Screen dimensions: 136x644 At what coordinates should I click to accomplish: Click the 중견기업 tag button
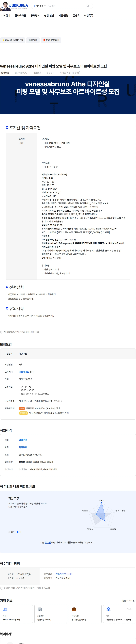[33, 40]
